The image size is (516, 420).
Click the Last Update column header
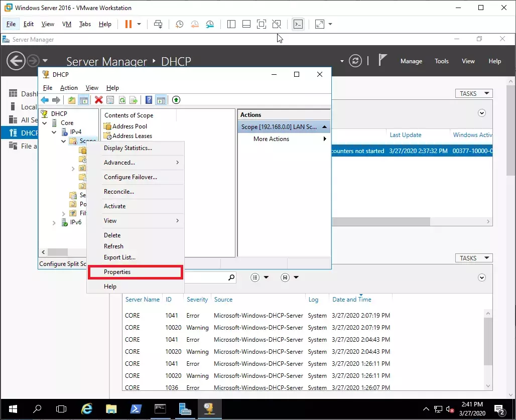[x=406, y=135]
